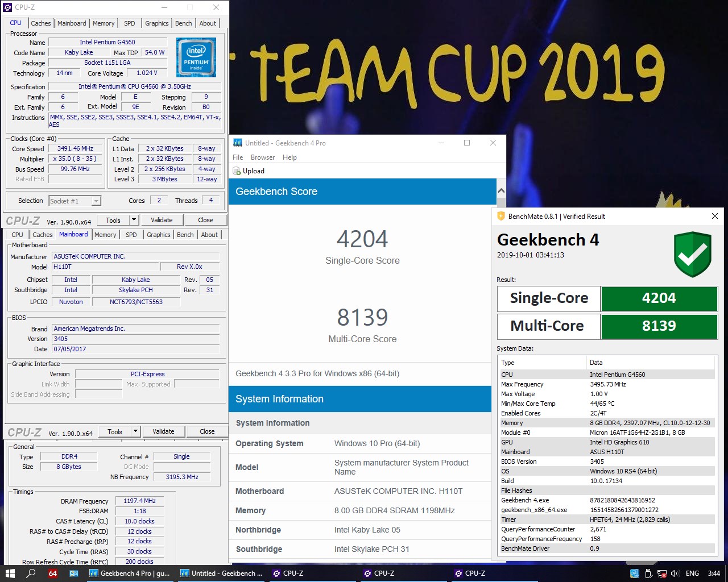The image size is (728, 582).
Task: Select About tab in CPU-Z Mainboard window
Action: (209, 235)
